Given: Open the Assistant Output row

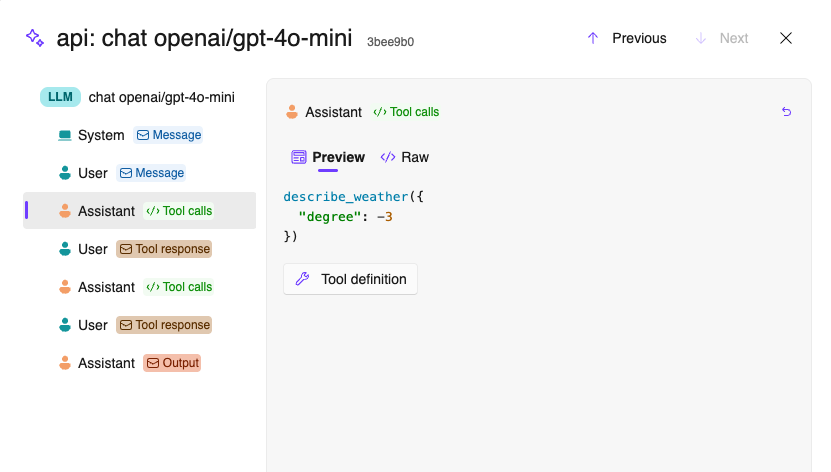Looking at the screenshot, I should tap(139, 363).
